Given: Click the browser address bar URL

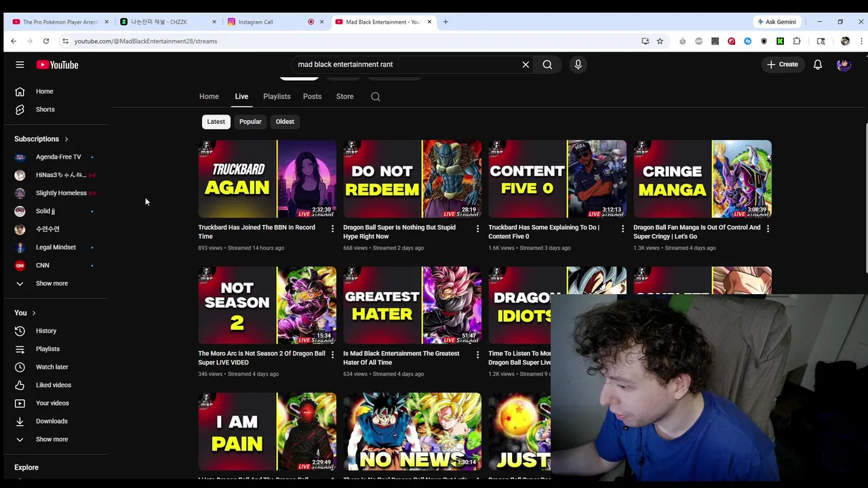Looking at the screenshot, I should pos(146,41).
